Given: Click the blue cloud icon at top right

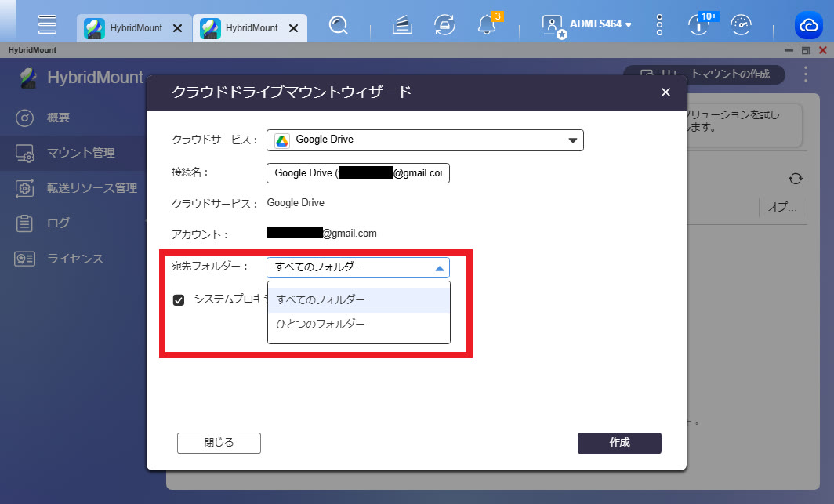Looking at the screenshot, I should click(x=807, y=25).
